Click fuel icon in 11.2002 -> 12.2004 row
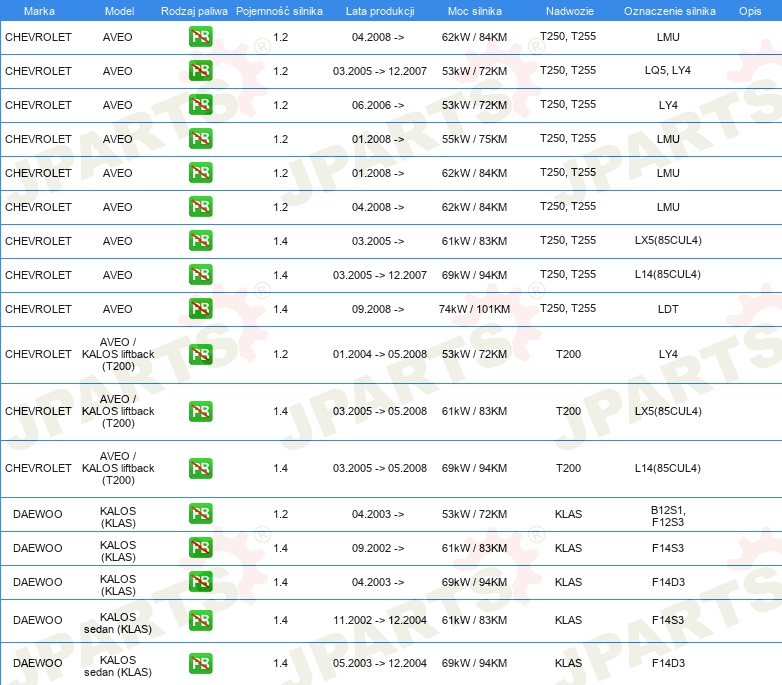The height and width of the screenshot is (685, 782). pos(200,620)
